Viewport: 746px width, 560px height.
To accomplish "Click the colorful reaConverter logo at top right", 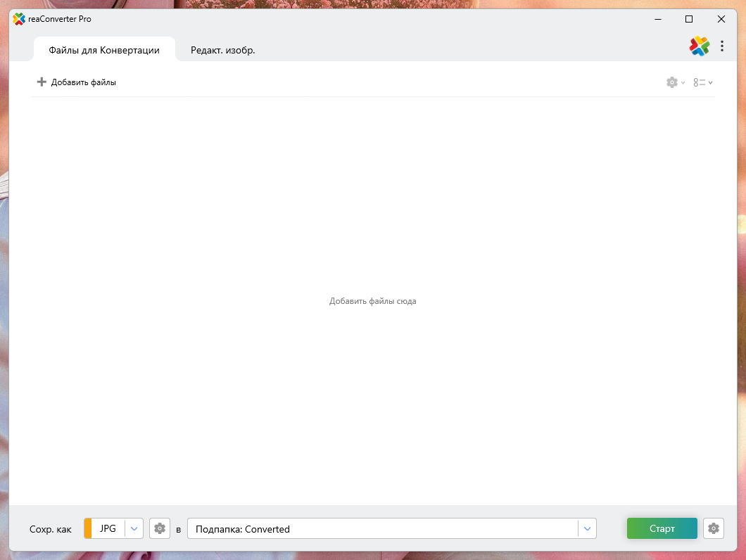I will pyautogui.click(x=699, y=46).
